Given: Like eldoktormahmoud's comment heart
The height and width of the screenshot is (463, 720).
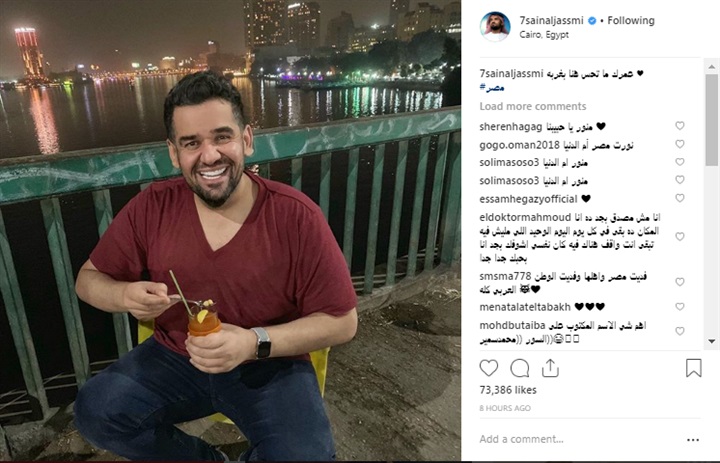Looking at the screenshot, I should tap(680, 236).
